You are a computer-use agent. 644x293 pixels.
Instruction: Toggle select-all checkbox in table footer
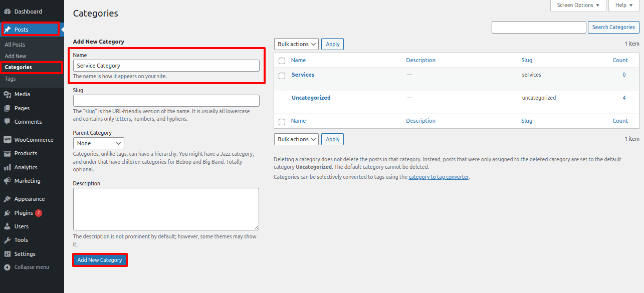click(282, 121)
